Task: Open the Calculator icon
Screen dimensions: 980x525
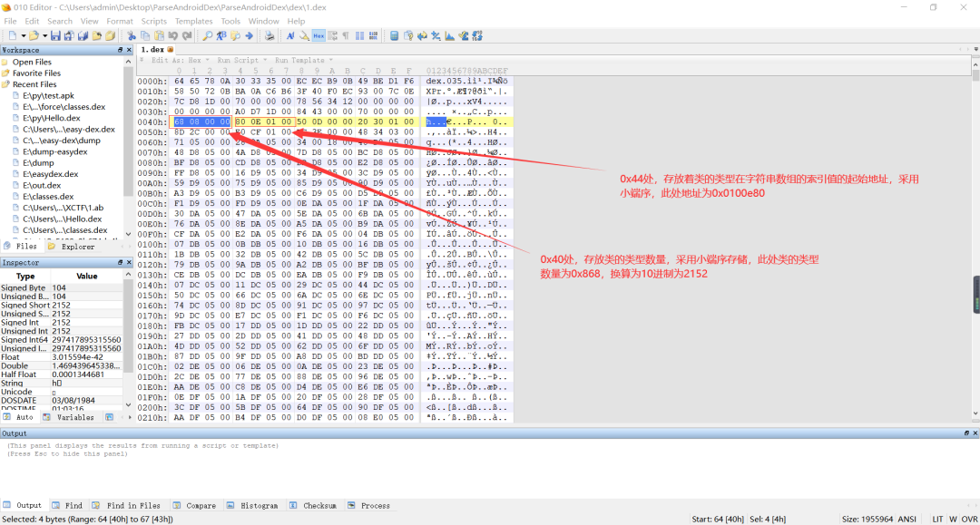Action: pos(395,35)
